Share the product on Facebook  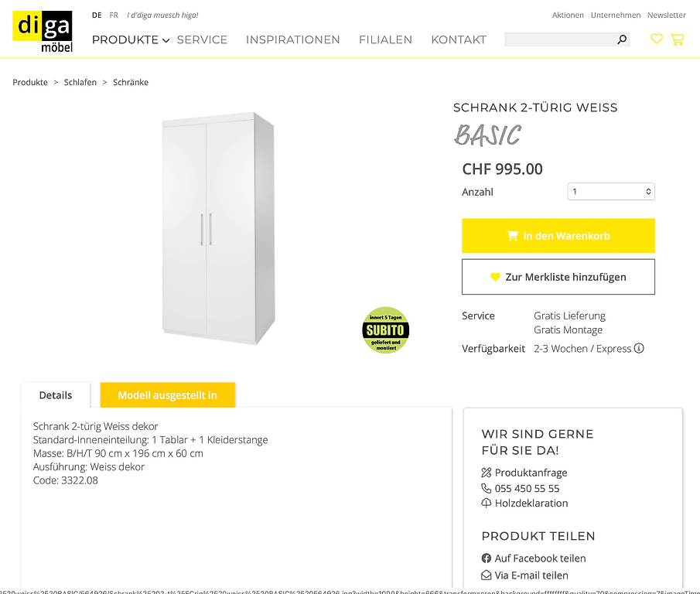[534, 558]
